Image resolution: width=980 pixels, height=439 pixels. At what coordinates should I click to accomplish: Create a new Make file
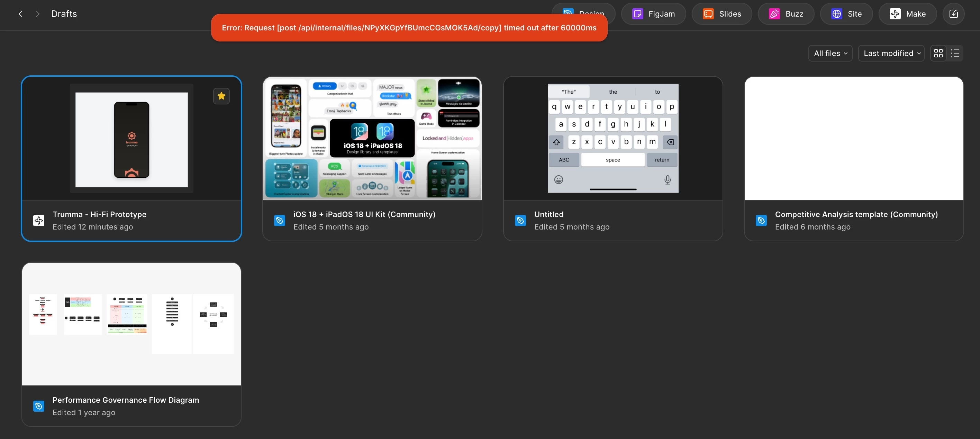(907, 14)
